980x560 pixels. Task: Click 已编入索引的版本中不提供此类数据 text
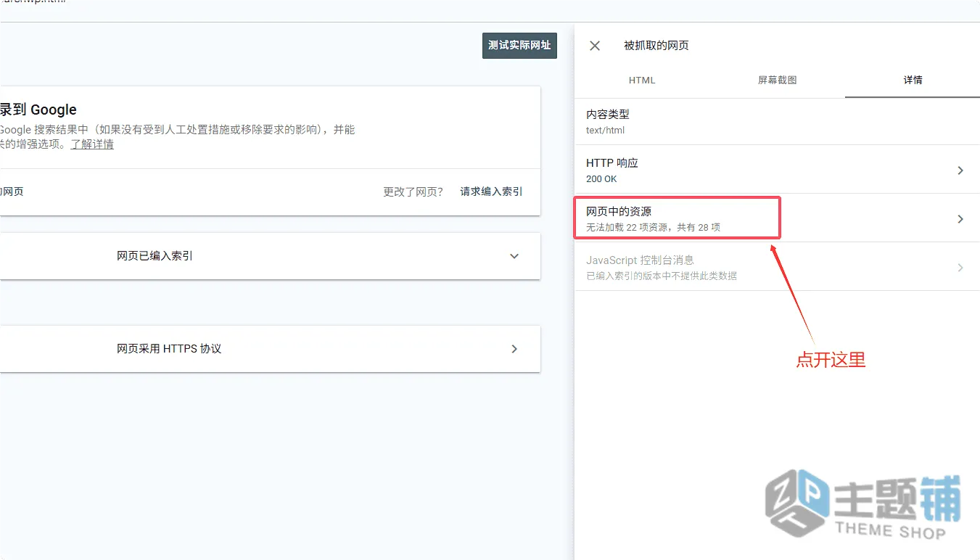[x=662, y=276]
